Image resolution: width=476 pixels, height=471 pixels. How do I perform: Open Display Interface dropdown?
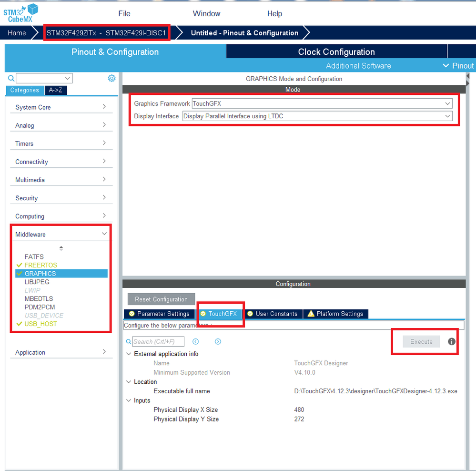tap(317, 116)
